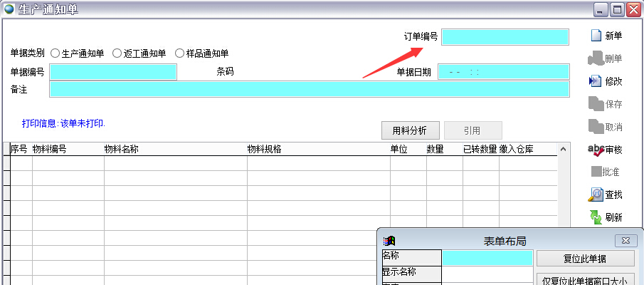The image size is (644, 285).
Task: Click the 批准 (approve) icon
Action: [596, 172]
